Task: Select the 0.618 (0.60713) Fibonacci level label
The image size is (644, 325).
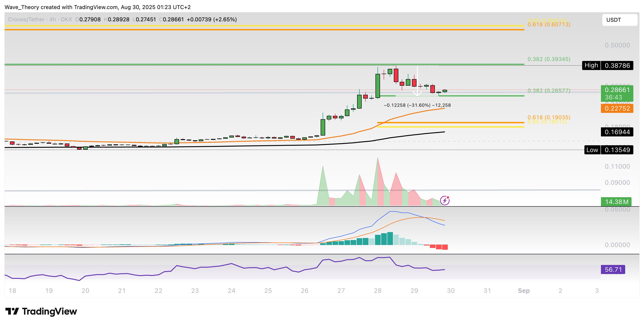Action: (x=549, y=24)
